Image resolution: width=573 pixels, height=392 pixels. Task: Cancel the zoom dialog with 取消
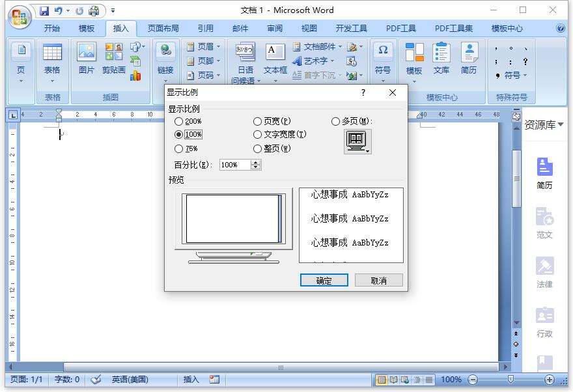pyautogui.click(x=378, y=281)
